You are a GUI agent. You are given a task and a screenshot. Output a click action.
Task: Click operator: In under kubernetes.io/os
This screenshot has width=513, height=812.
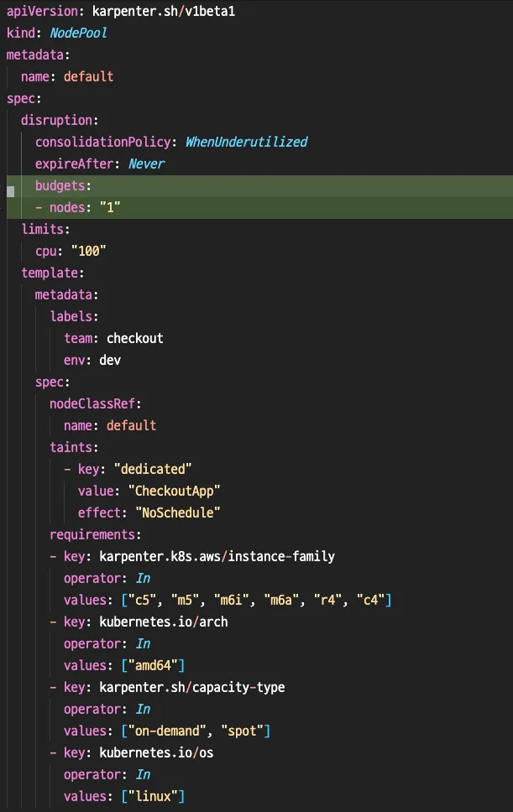(107, 775)
